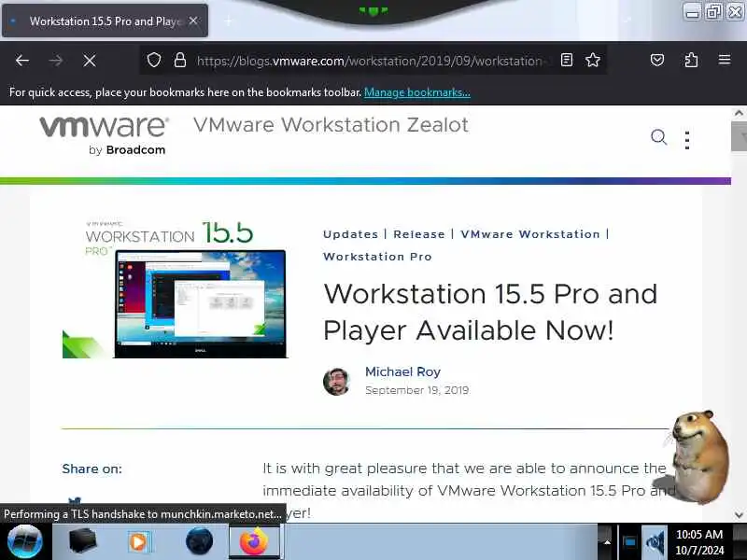Open the VMware Workstation category link

click(530, 234)
